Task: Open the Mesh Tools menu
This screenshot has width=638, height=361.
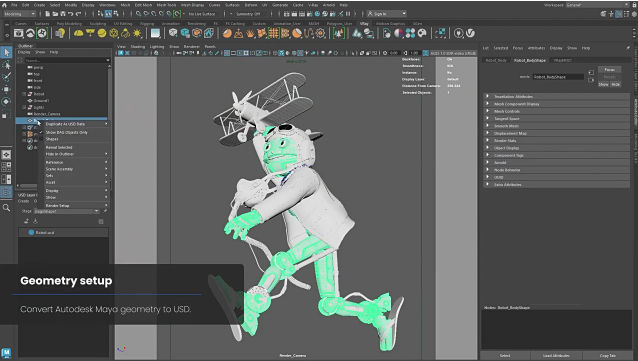Action: tap(166, 5)
